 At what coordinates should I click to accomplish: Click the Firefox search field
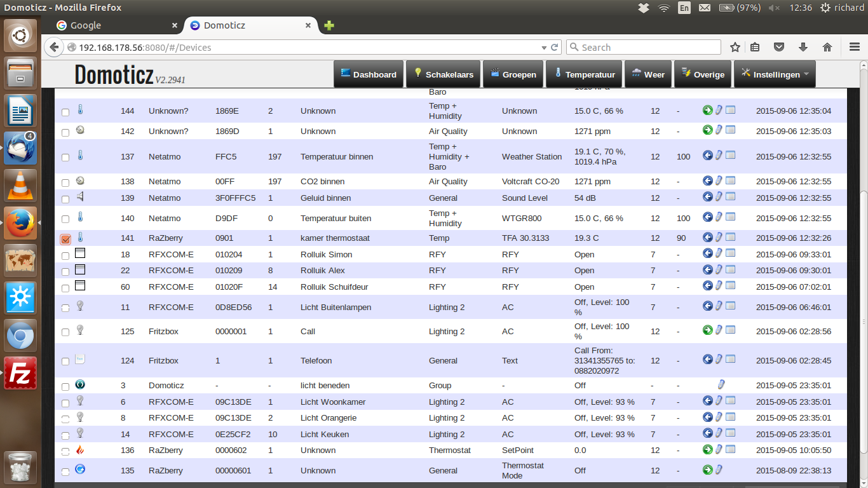[643, 47]
